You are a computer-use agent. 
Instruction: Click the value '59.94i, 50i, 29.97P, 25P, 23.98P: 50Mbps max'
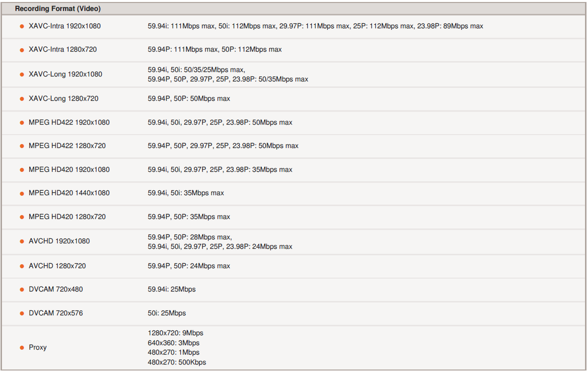(x=220, y=122)
